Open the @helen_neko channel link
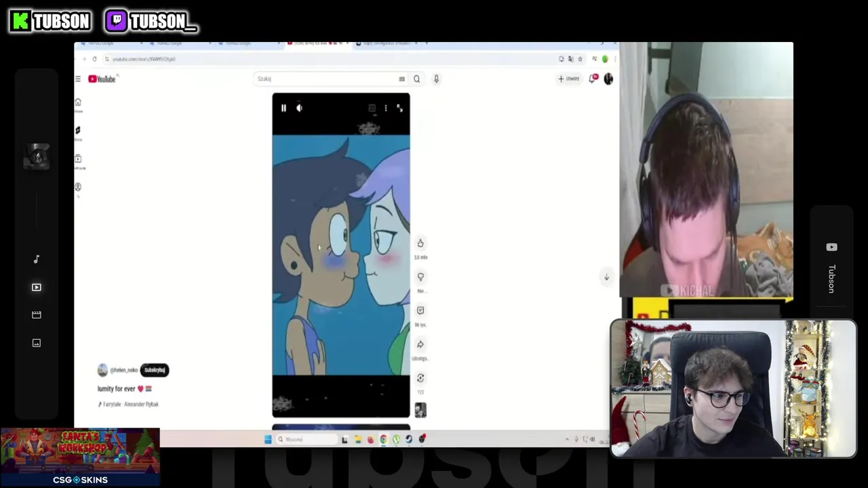Viewport: 868px width, 488px height. tap(123, 371)
